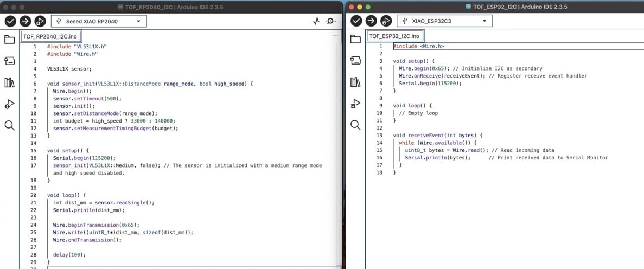Click Verify button in ESP32 window
The width and height of the screenshot is (644, 269).
tap(356, 21)
